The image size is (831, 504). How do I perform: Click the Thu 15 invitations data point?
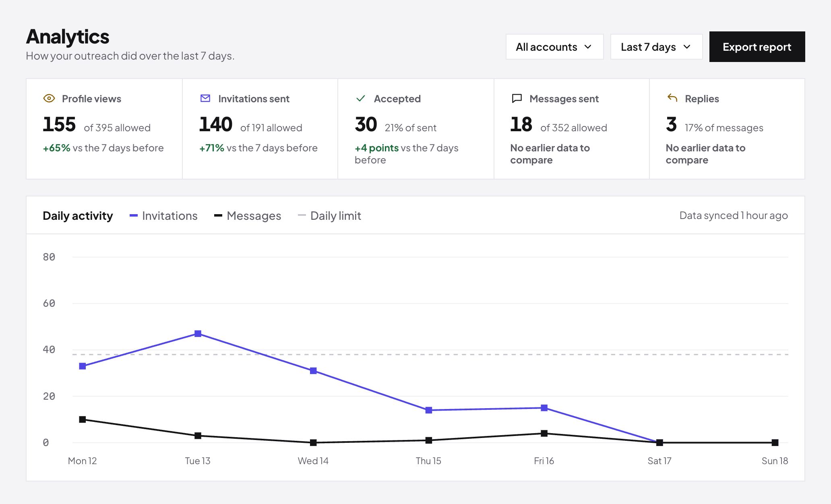pyautogui.click(x=429, y=410)
